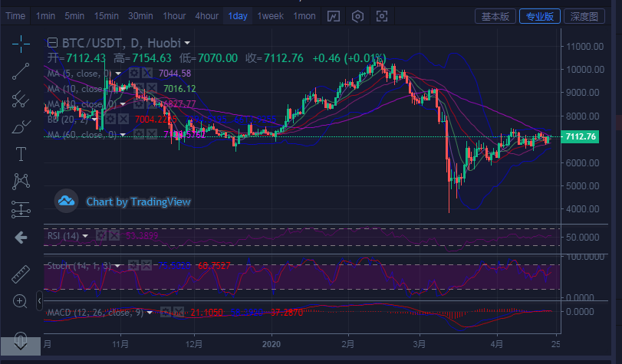Open settings for MA (5, close, 0)

click(x=134, y=73)
